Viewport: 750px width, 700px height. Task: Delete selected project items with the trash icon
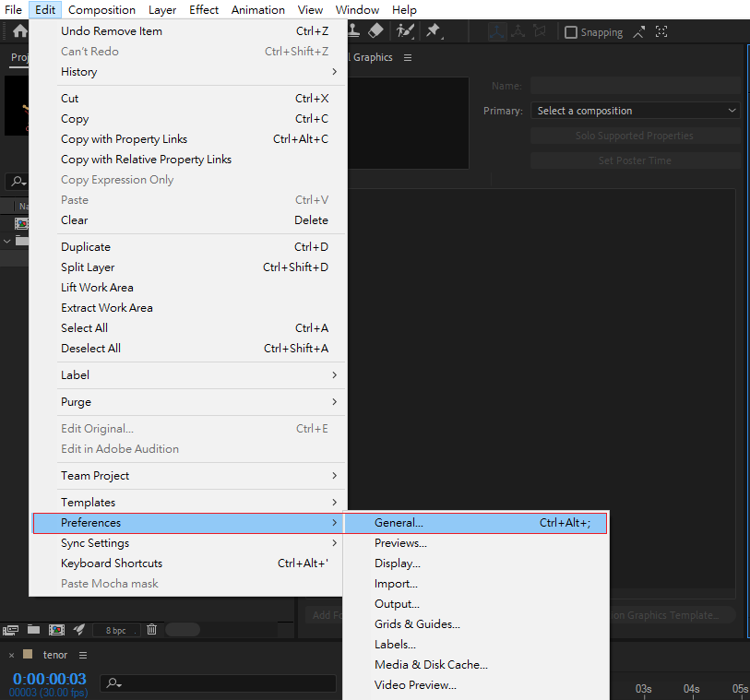coord(152,630)
